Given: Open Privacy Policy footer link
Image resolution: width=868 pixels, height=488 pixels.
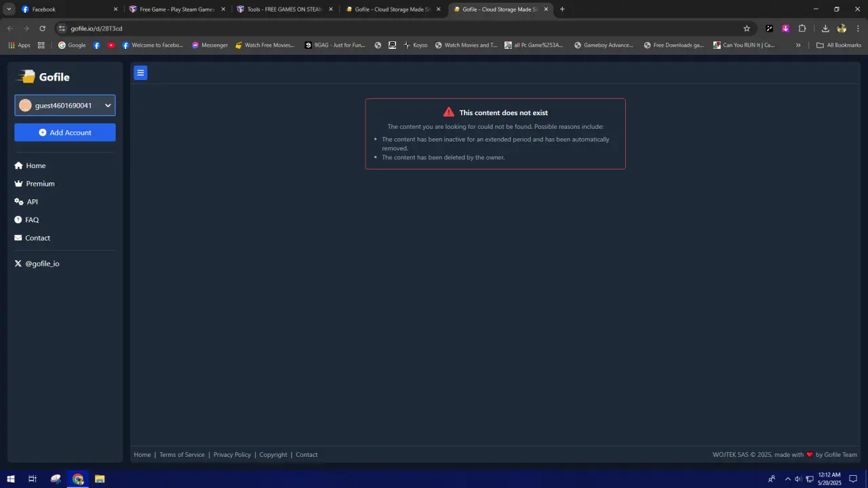Looking at the screenshot, I should [x=232, y=455].
